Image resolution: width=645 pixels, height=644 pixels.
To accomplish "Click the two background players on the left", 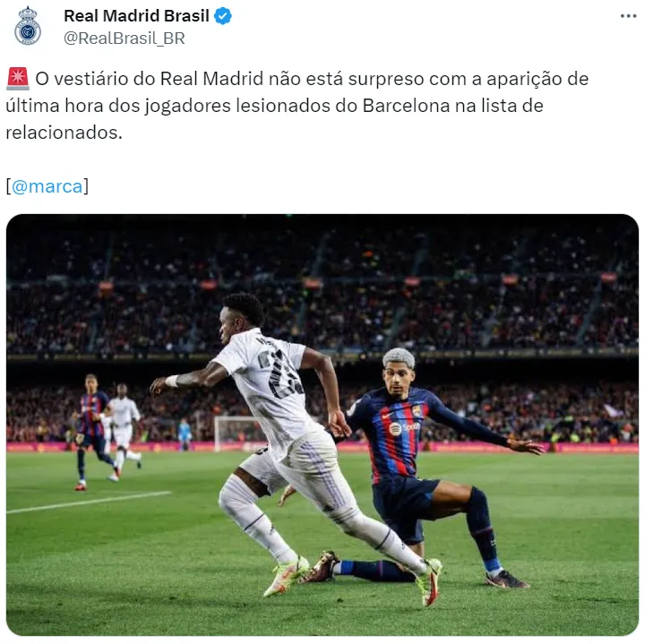I will coord(107,432).
